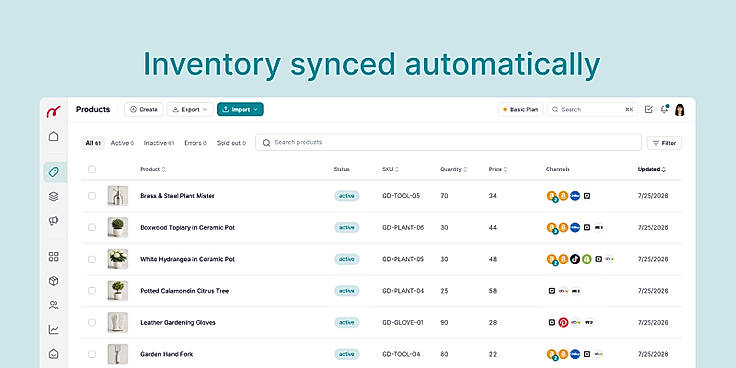736x368 pixels.
Task: Open the cube box icon in sidebar
Action: click(x=54, y=281)
